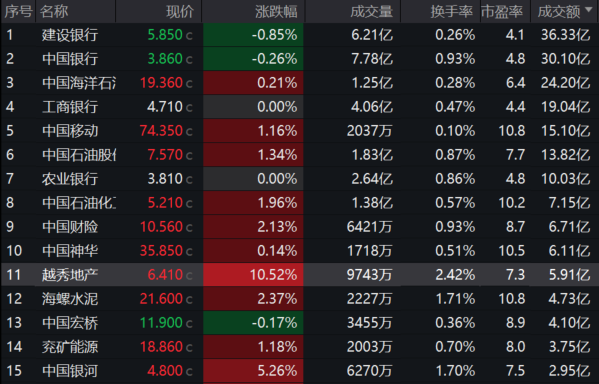The height and width of the screenshot is (384, 599).
Task: Click turnover rate 2.42%
Action: (455, 275)
